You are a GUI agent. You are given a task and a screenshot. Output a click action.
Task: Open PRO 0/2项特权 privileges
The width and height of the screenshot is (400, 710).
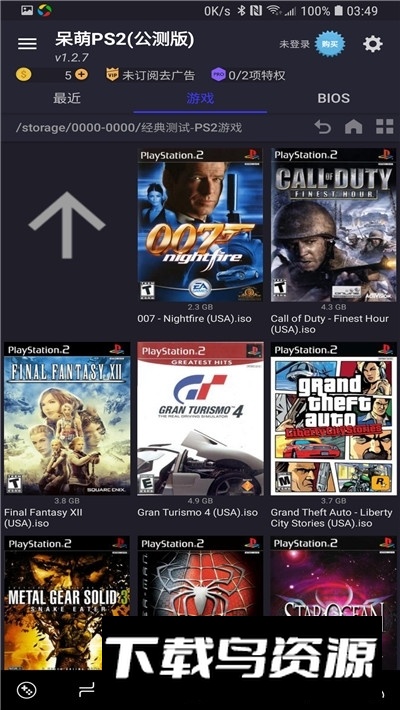click(x=248, y=75)
